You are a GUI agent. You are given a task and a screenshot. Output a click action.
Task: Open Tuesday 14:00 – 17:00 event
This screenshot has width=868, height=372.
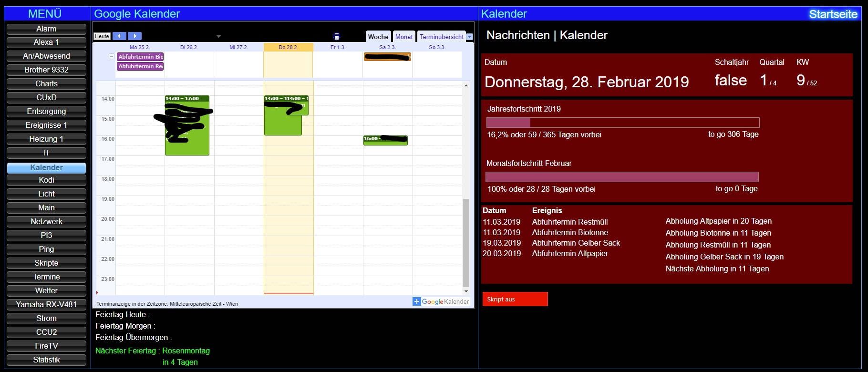point(187,125)
